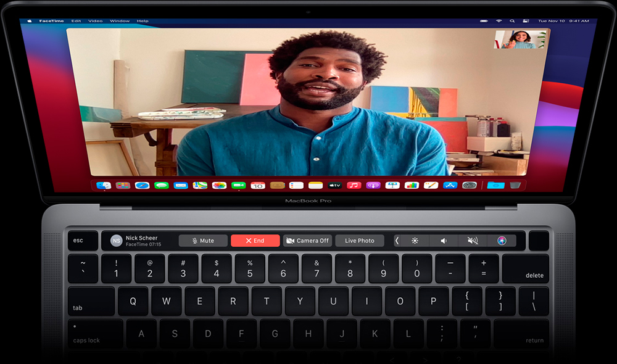Launch Photos from the dock
This screenshot has height=364, width=617.
(219, 185)
